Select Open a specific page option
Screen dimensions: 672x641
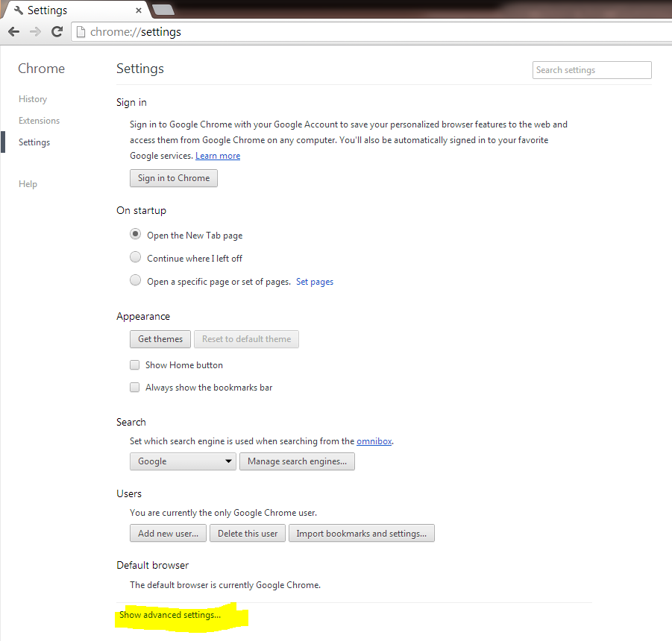[136, 280]
